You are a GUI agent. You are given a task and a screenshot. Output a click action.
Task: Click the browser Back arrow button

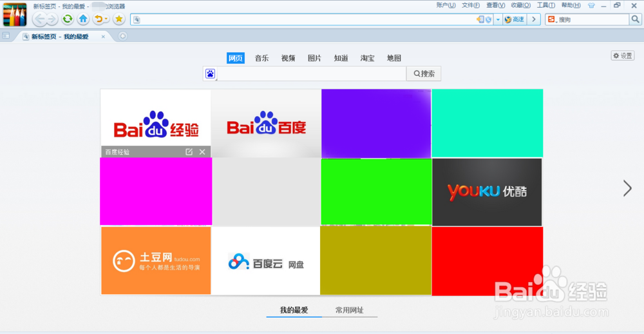point(39,19)
